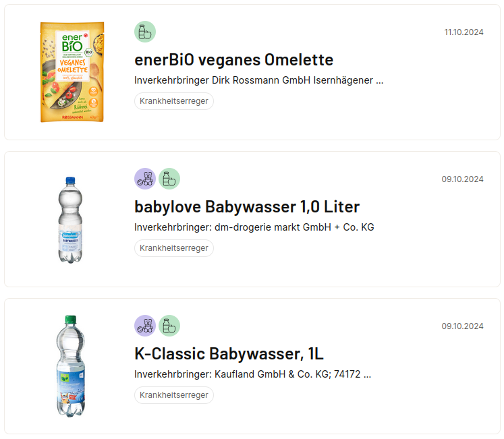
Task: Open the enerBiO veganes Omelette warning title
Action: click(233, 60)
